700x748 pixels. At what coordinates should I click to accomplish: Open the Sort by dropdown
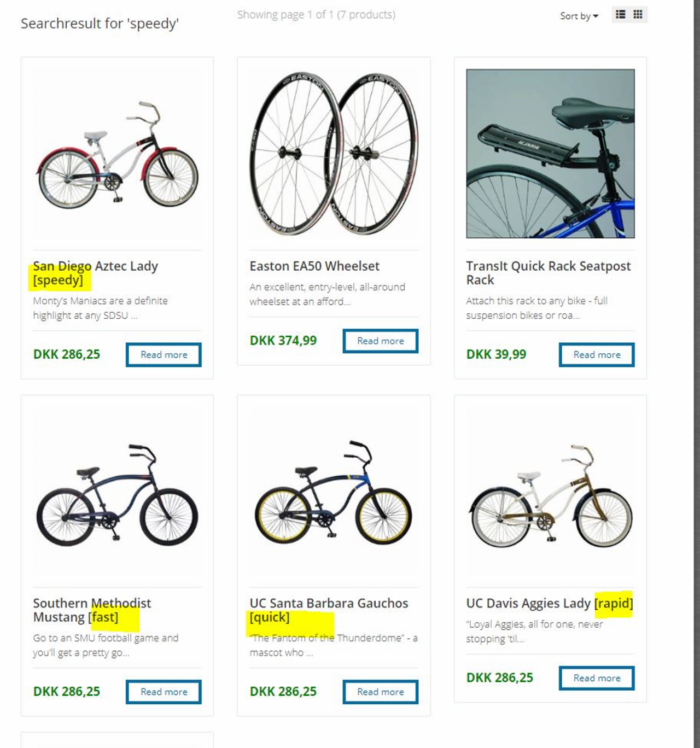579,16
